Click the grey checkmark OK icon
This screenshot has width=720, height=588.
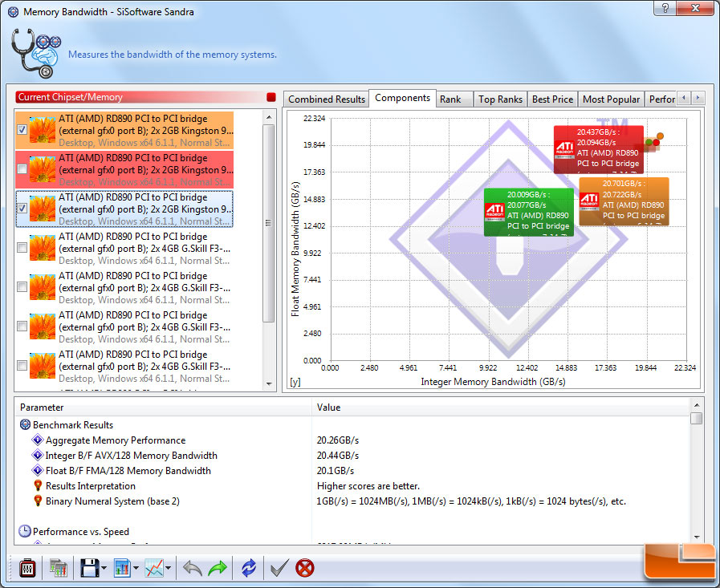[x=279, y=568]
